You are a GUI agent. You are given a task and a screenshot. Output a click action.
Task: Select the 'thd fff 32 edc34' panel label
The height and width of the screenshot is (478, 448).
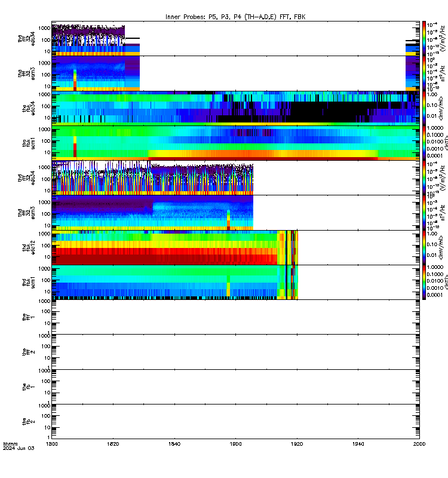[26, 177]
